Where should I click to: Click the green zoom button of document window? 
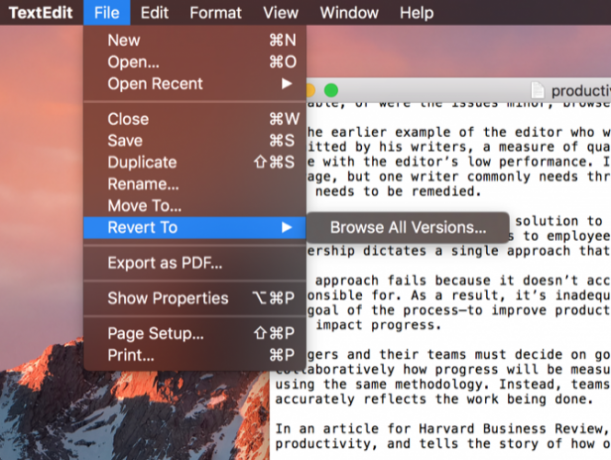pos(331,90)
